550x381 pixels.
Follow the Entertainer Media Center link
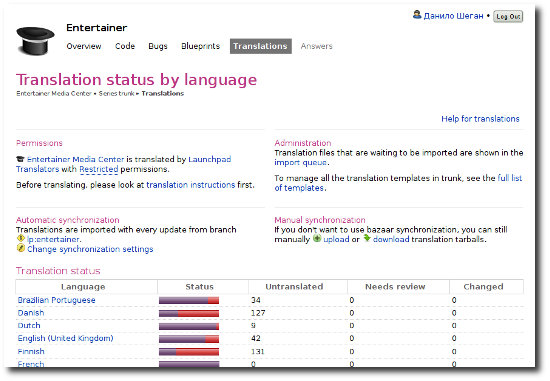pos(75,159)
